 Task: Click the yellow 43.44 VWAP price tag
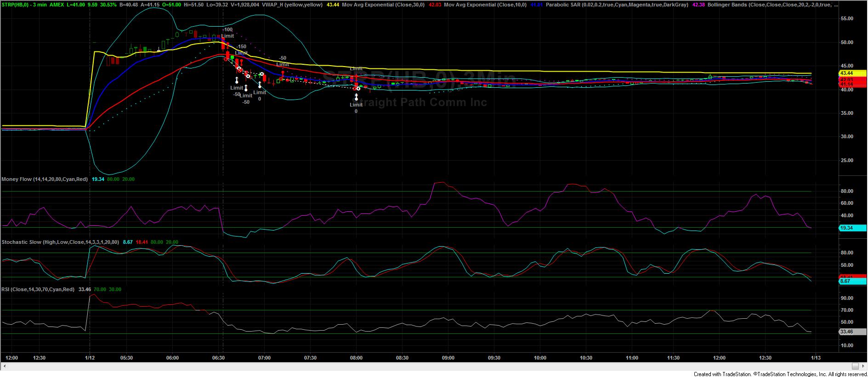[846, 73]
